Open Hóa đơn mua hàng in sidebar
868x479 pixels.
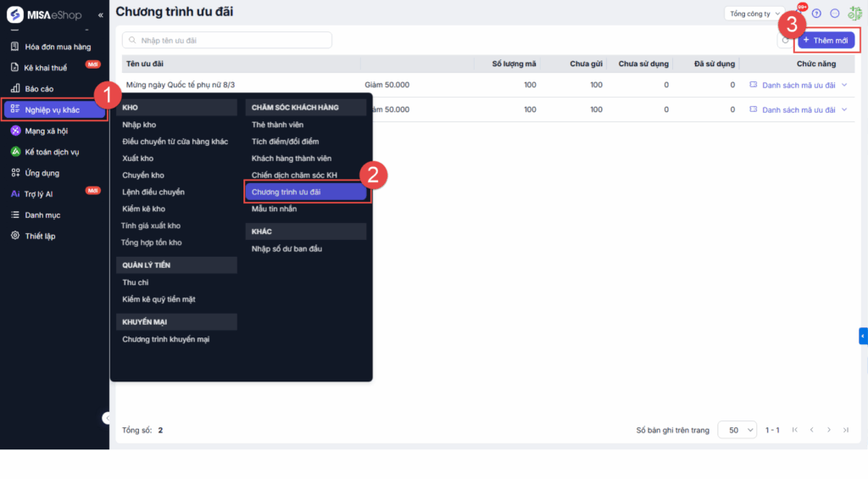58,47
